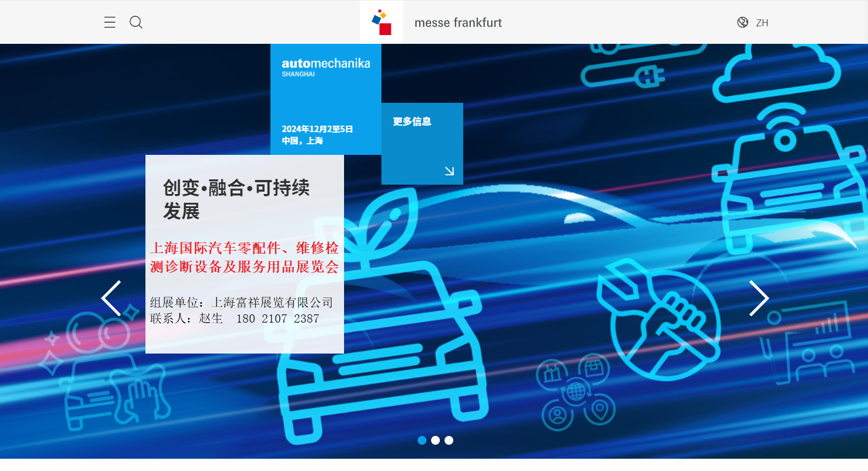Open the ZH language selector
This screenshot has width=868, height=471.
[x=762, y=23]
